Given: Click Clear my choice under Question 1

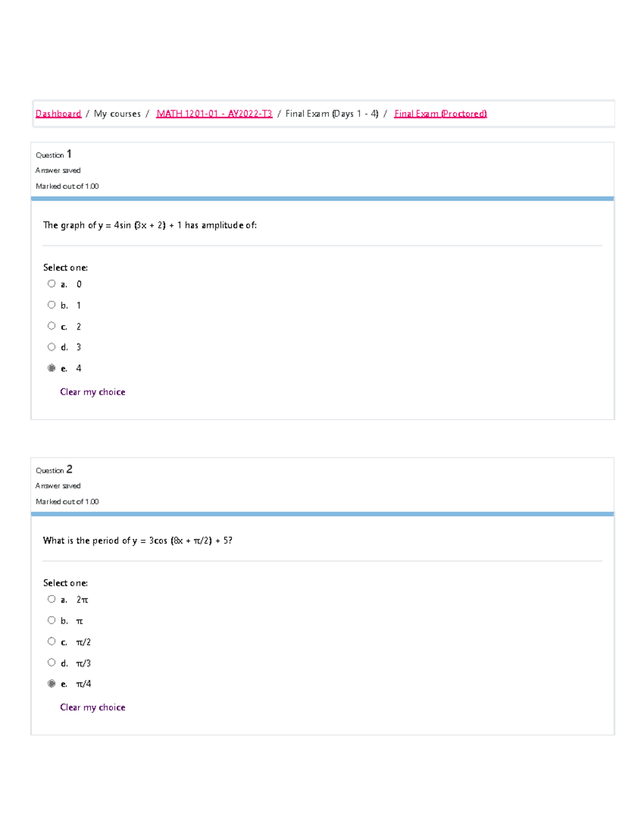Looking at the screenshot, I should point(92,391).
